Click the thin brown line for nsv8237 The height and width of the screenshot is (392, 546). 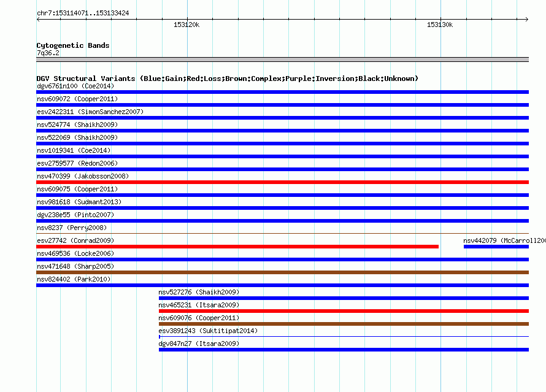click(282, 233)
